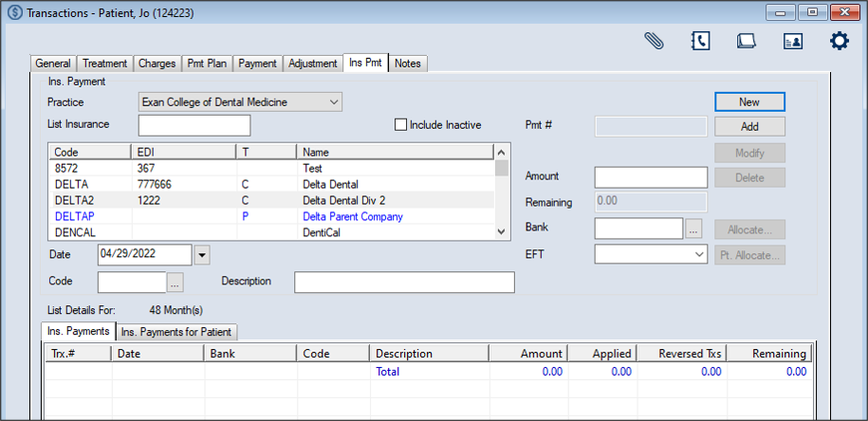Switch to the Pmt Plan tab
The width and height of the screenshot is (868, 421).
(206, 64)
